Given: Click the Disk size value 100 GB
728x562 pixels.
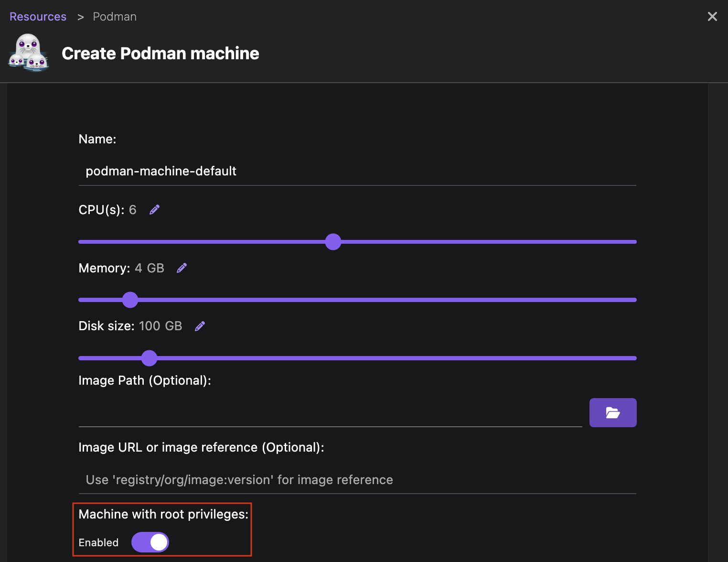Looking at the screenshot, I should pos(161,326).
